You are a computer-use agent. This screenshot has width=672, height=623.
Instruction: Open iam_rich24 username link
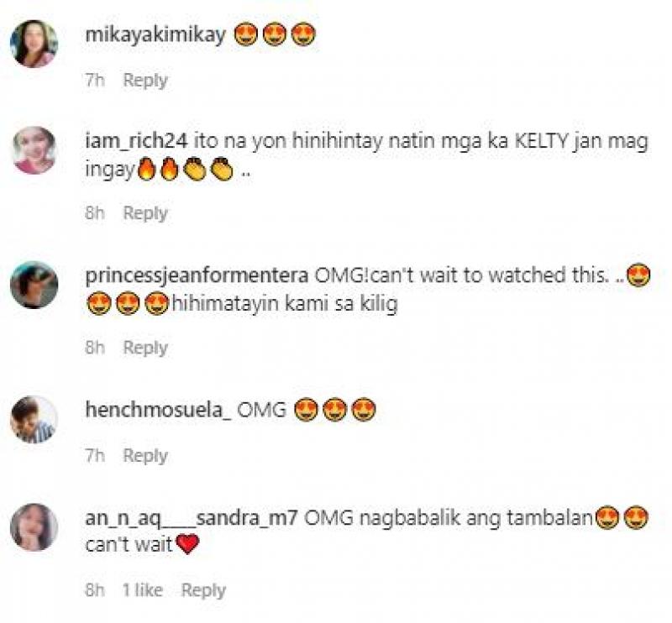136,141
